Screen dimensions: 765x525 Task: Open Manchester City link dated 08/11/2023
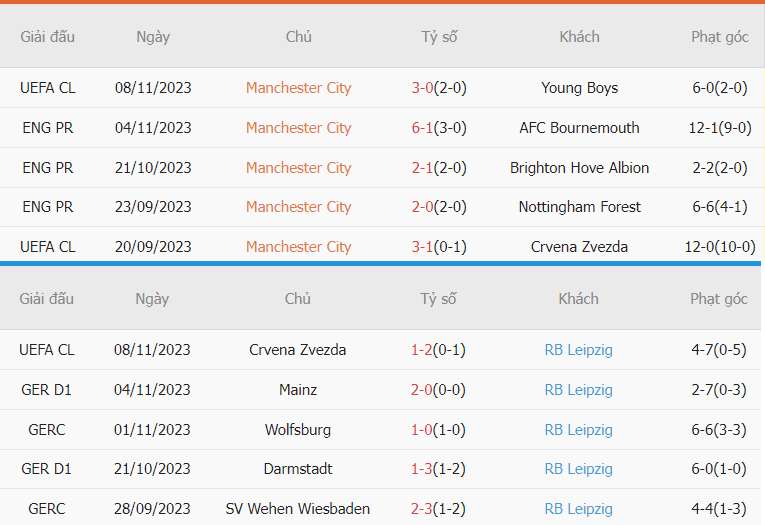pos(298,88)
